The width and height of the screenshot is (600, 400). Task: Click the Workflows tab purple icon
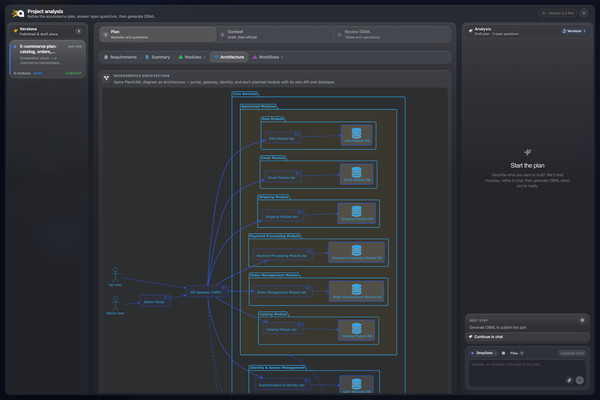coord(254,57)
